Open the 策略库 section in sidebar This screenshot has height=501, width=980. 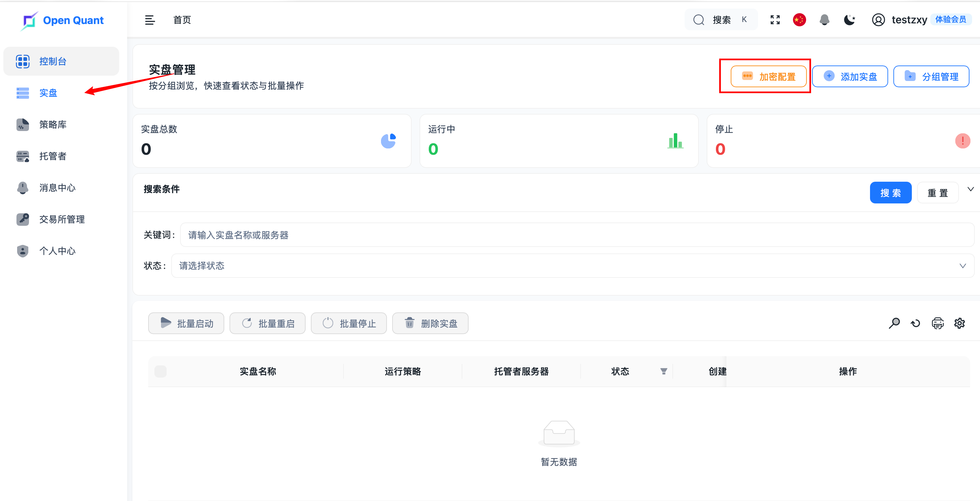tap(52, 124)
